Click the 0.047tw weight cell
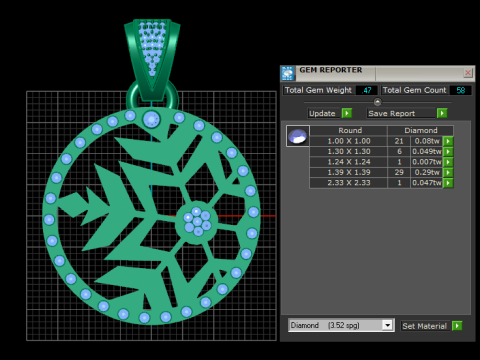This screenshot has width=480, height=360. (427, 183)
